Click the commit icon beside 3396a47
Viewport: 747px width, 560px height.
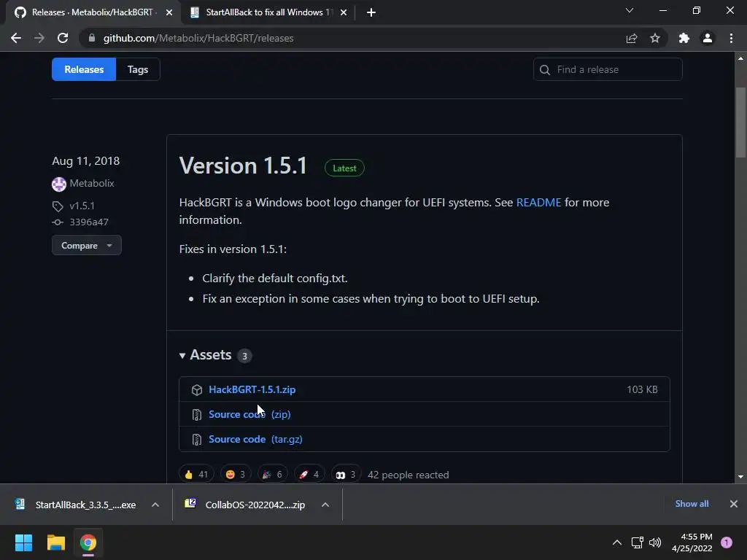58,222
